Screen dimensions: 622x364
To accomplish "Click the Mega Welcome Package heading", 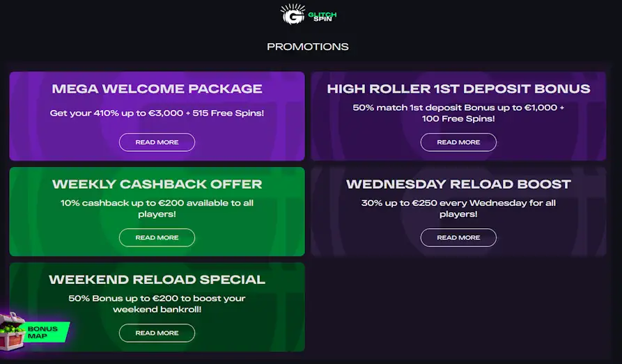I will coord(157,89).
